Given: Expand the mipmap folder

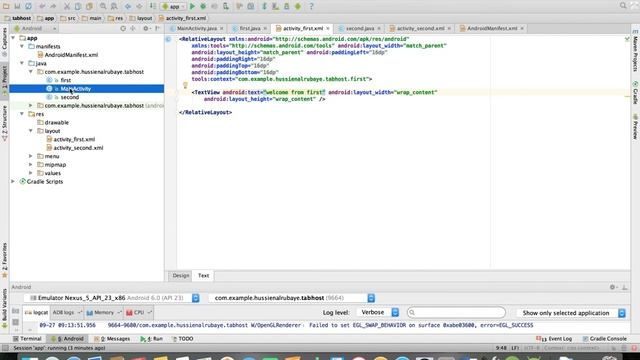Looking at the screenshot, I should [x=31, y=165].
